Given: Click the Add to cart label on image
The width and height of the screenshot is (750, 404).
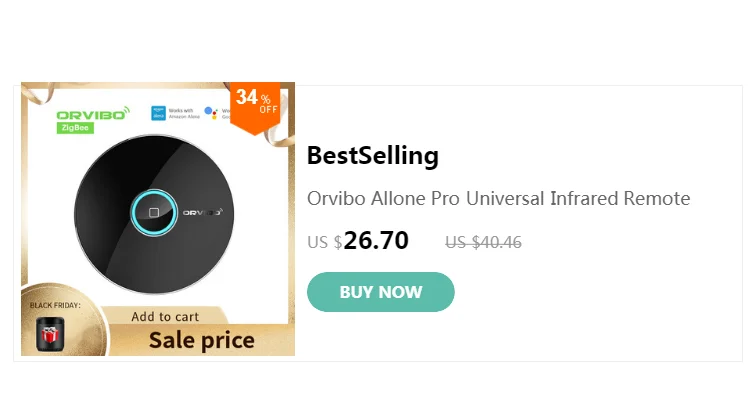Looking at the screenshot, I should (x=165, y=317).
